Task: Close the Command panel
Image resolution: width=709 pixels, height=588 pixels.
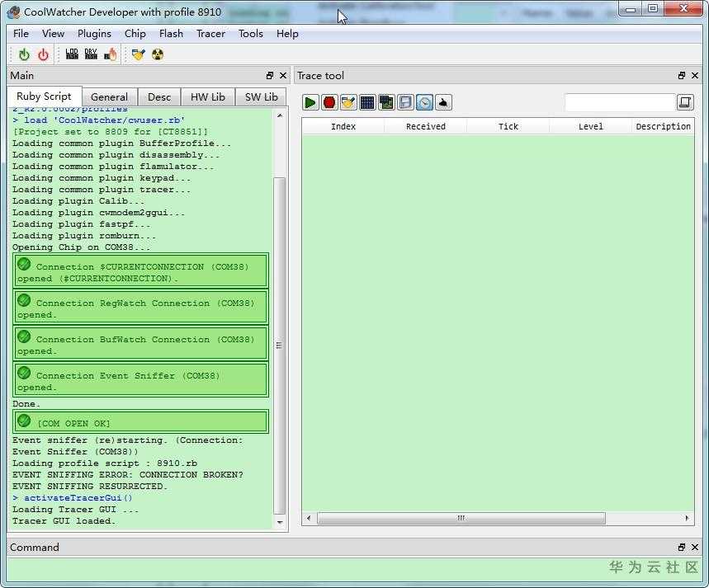Action: pos(695,548)
